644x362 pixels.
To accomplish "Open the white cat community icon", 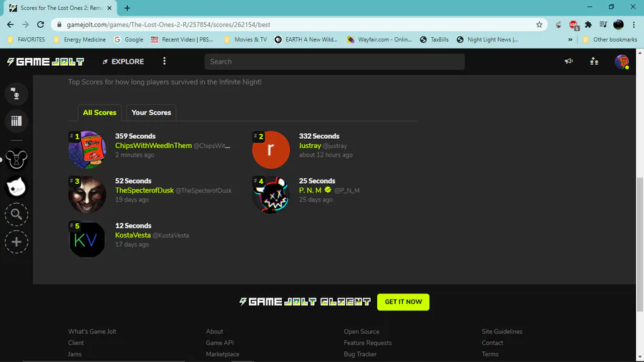I will click(x=16, y=187).
